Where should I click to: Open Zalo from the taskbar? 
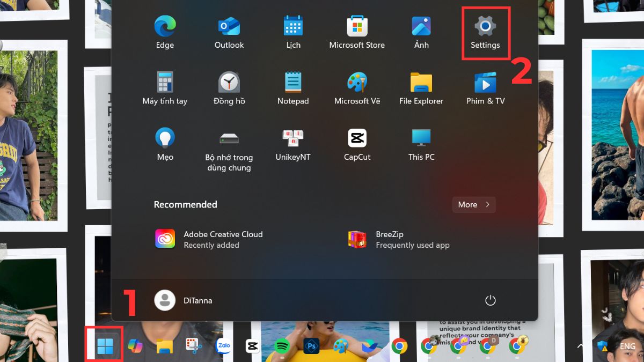pos(223,346)
